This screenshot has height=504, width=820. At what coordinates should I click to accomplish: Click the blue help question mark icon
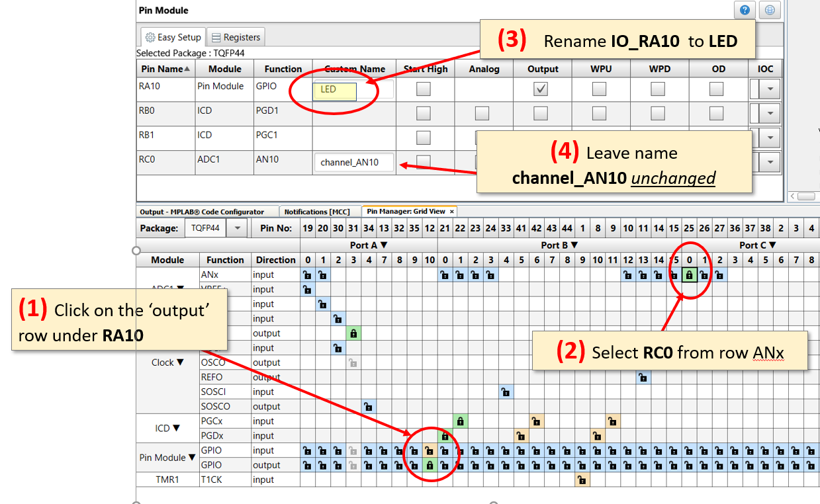pyautogui.click(x=745, y=10)
